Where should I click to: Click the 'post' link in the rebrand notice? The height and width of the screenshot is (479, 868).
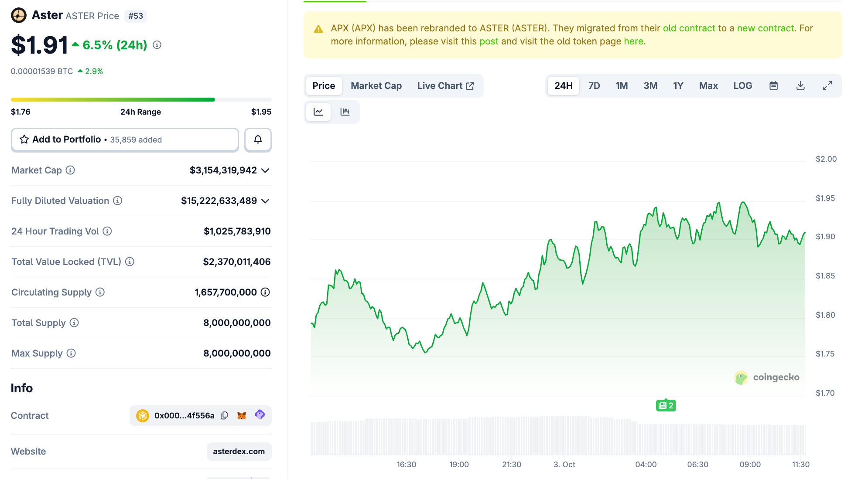tap(489, 41)
